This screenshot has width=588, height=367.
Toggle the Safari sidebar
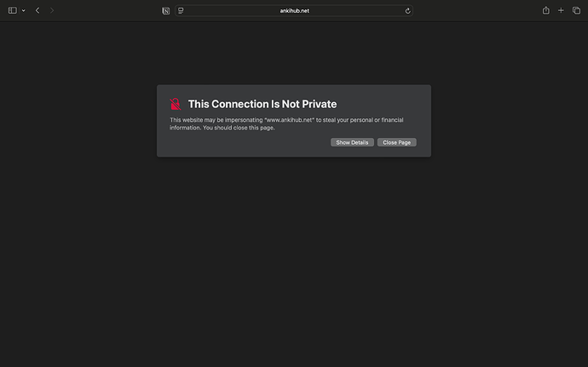tap(13, 10)
